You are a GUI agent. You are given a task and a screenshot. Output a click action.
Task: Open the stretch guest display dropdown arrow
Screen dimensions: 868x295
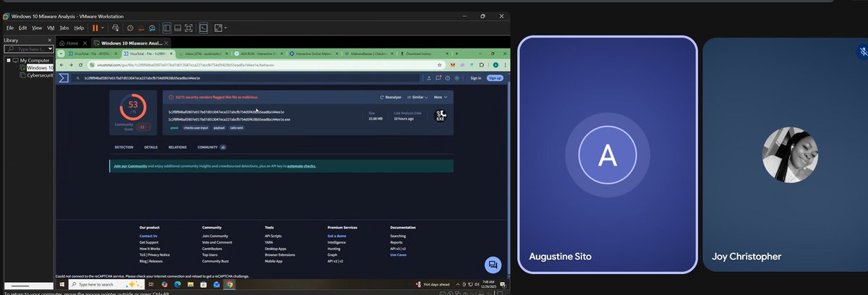click(225, 27)
